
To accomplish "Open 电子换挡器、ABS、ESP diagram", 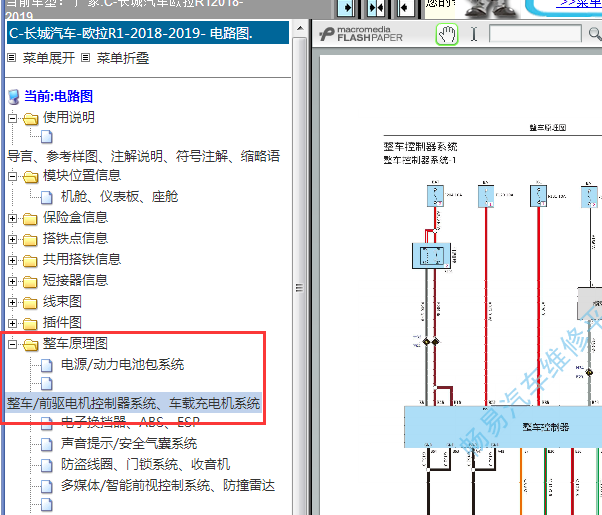I will [x=130, y=422].
